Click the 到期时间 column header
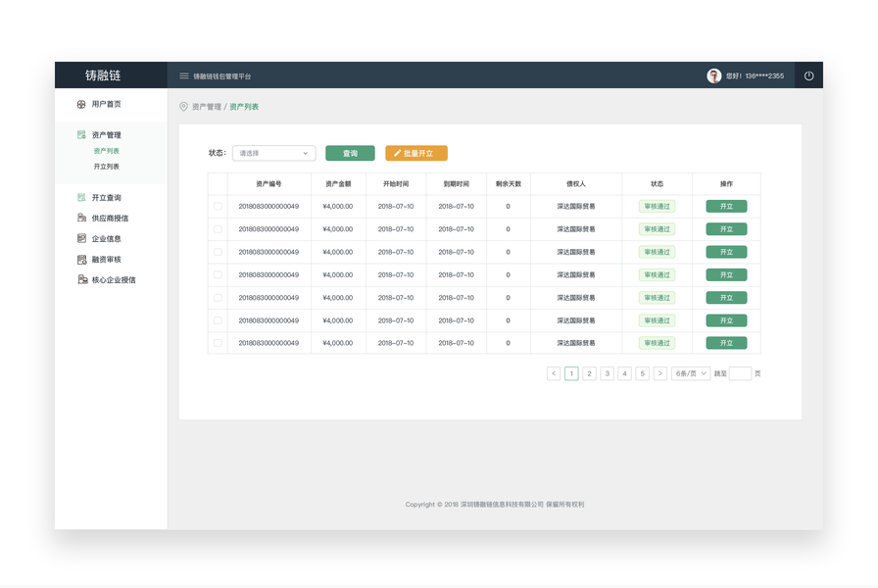The image size is (878, 588). [457, 183]
